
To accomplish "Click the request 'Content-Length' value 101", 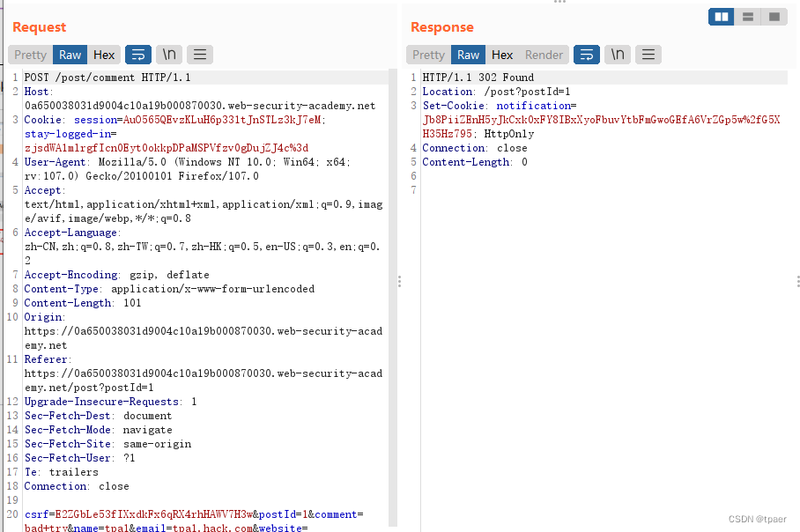I will click(x=132, y=303).
